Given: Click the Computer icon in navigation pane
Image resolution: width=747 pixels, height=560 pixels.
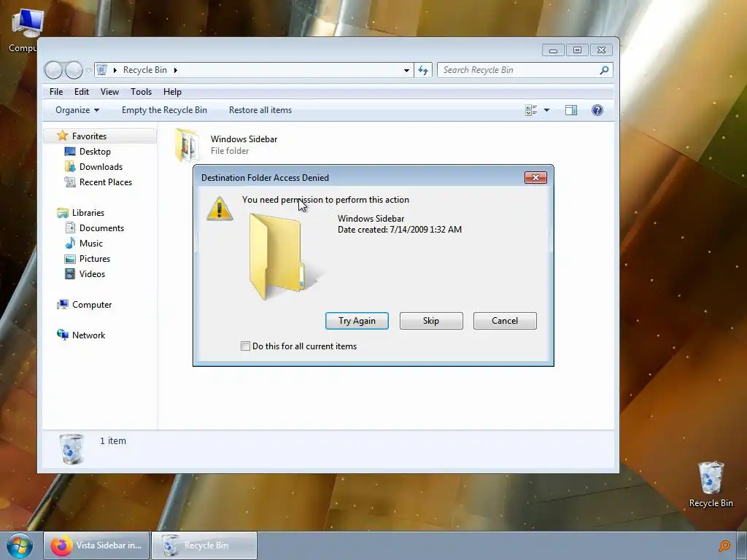Looking at the screenshot, I should click(63, 305).
